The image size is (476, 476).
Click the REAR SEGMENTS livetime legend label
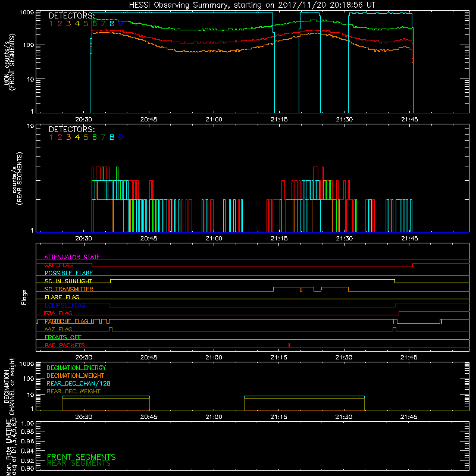point(79,464)
